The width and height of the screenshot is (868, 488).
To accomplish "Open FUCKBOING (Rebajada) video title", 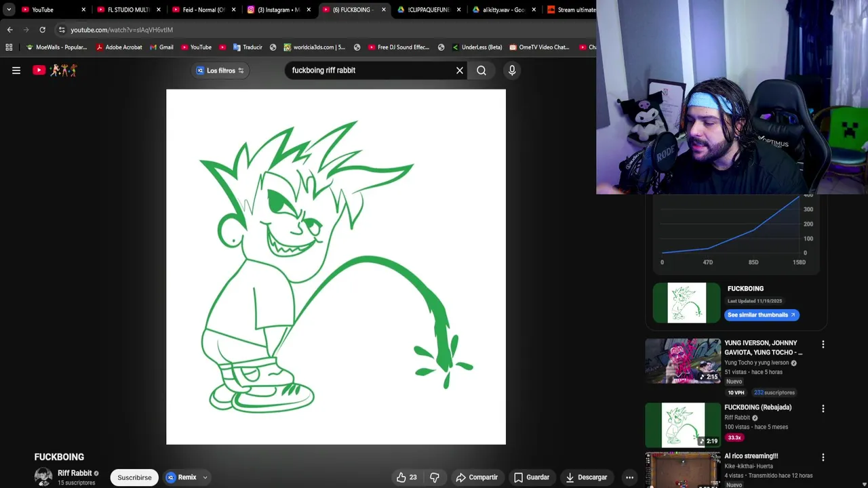I will [757, 407].
